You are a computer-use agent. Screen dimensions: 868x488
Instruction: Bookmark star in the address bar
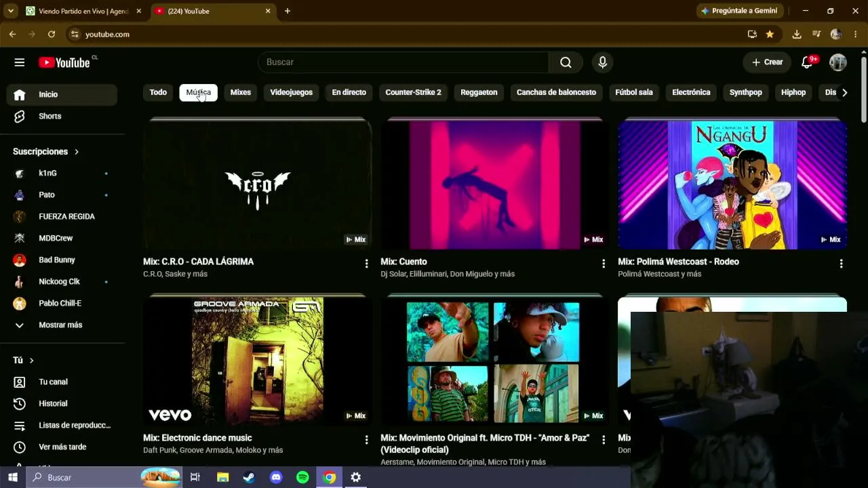coord(770,34)
